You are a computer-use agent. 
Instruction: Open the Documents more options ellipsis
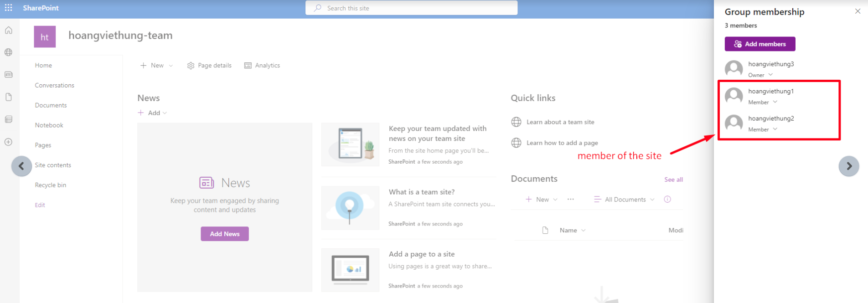(570, 199)
